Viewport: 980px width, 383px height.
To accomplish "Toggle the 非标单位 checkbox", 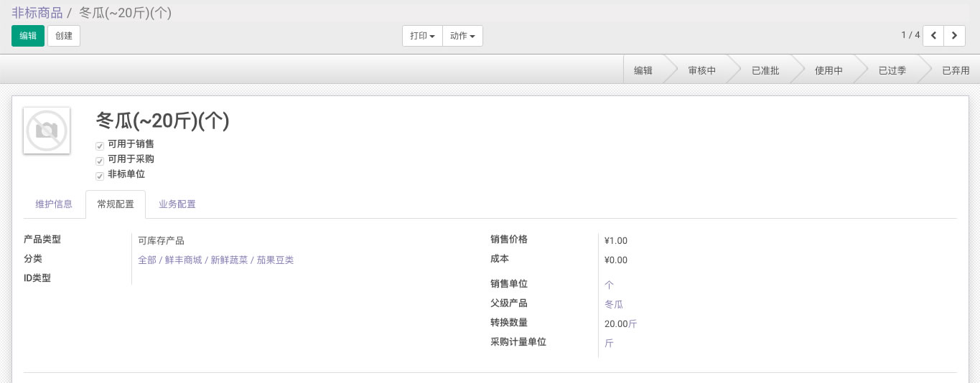I will pos(100,176).
